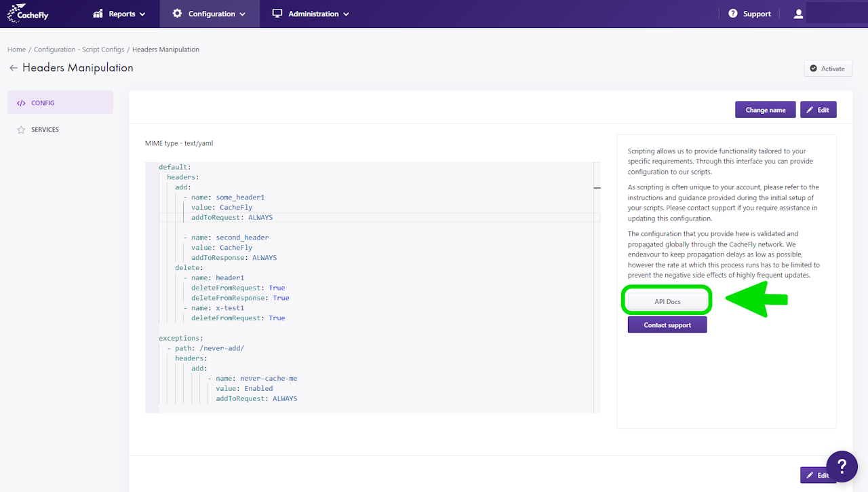Select the CONFIG sidebar tab

(x=60, y=103)
